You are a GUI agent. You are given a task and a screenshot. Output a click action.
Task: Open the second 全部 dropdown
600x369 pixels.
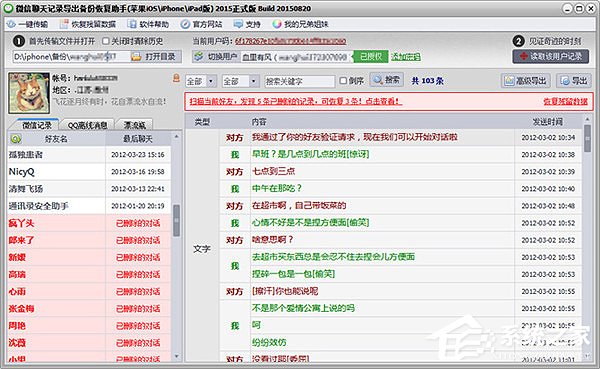(240, 81)
